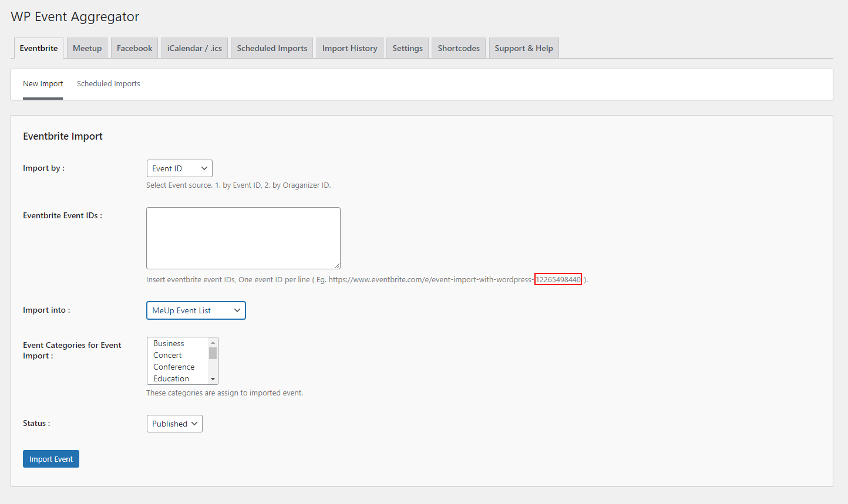Open the Import into dropdown
The image size is (848, 504).
click(196, 310)
